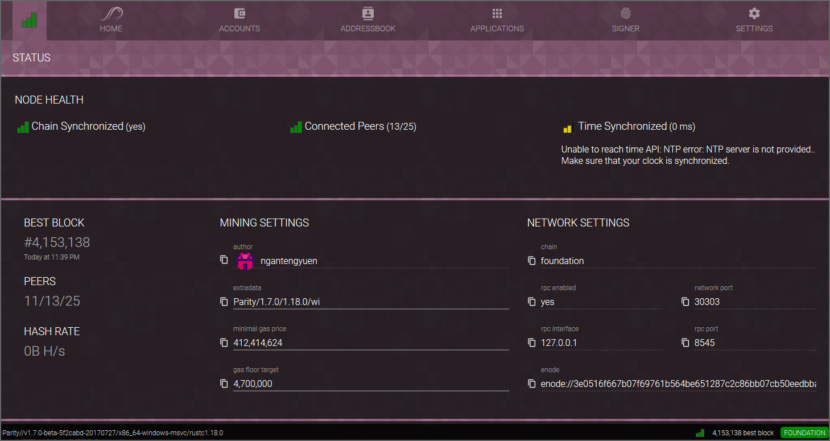Click the Today at 11:39 PM timestamp

click(x=51, y=257)
